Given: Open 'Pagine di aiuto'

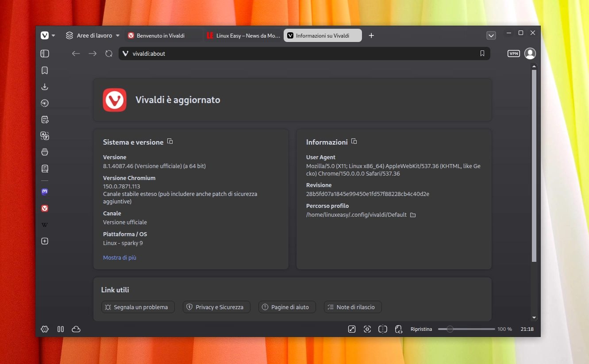Looking at the screenshot, I should click(x=287, y=307).
